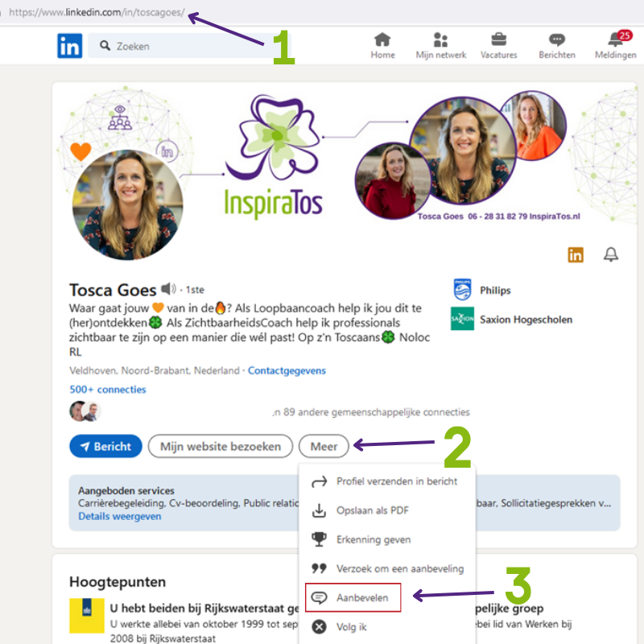Choose Opslaan als PDF from the menu

point(387,510)
